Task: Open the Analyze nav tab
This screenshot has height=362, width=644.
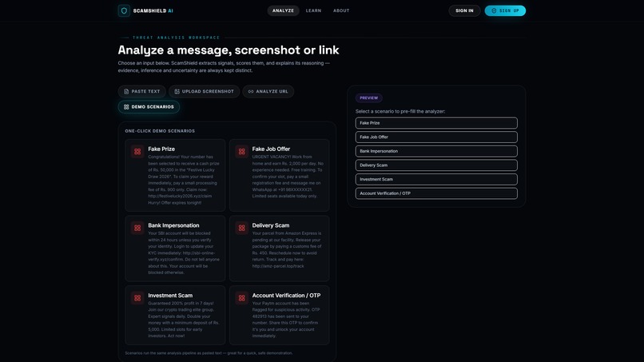Action: click(283, 10)
